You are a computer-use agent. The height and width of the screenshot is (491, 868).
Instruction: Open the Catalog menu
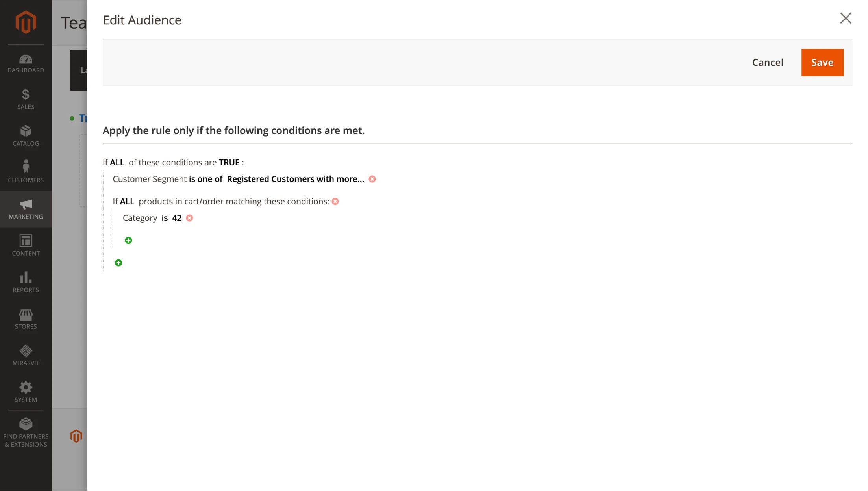tap(26, 136)
